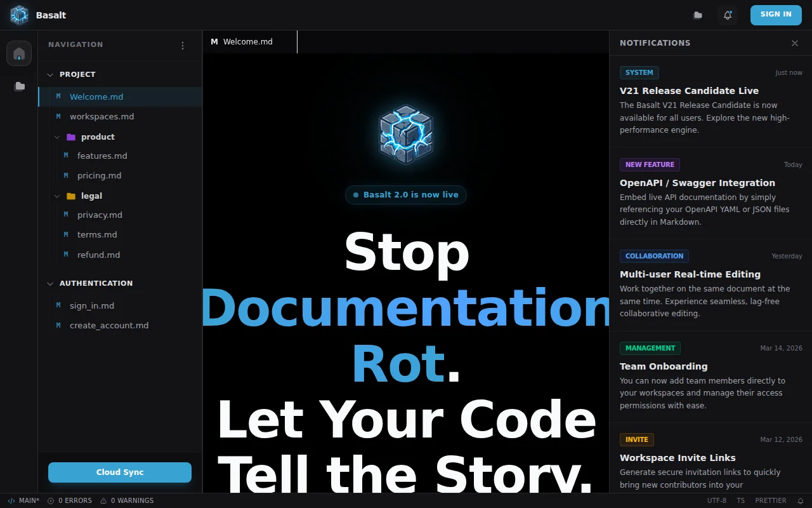The height and width of the screenshot is (508, 812).
Task: Click the Basalt app name in header
Action: [x=51, y=15]
